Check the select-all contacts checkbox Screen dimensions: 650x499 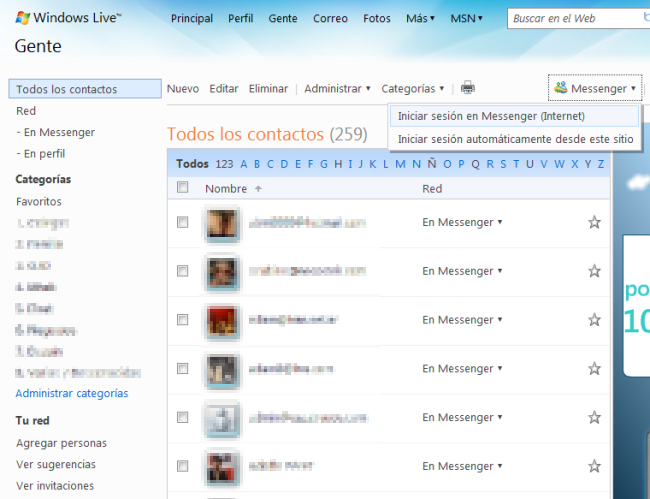tap(182, 187)
